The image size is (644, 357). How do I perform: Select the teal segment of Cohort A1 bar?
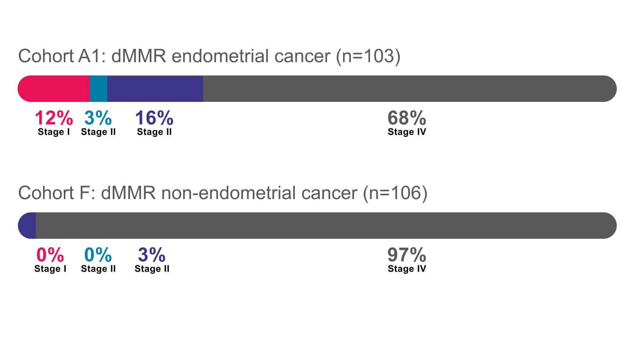[x=98, y=89]
